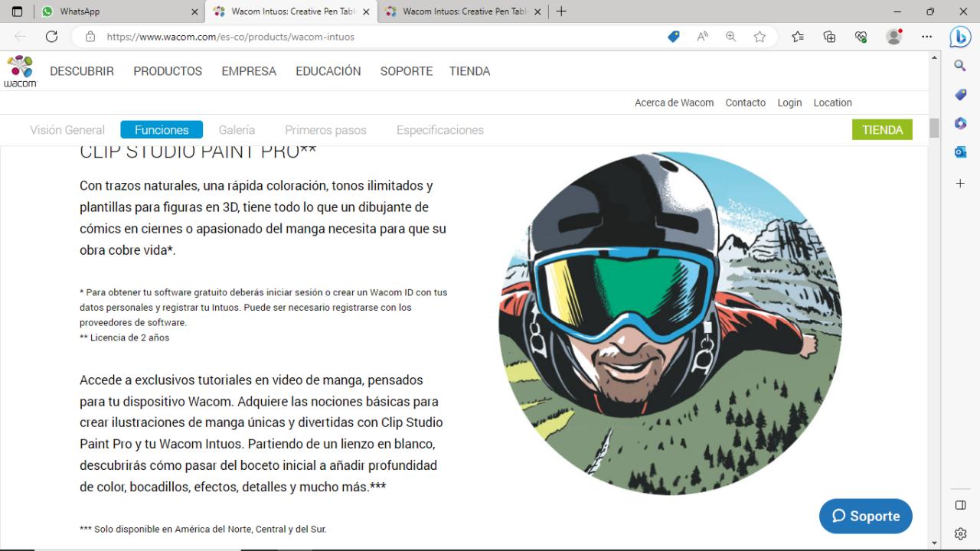
Task: Click the green TIENDA button
Action: 882,130
